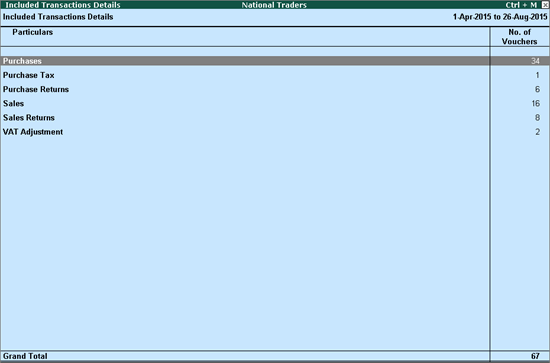Viewport: 550px width, 363px height.
Task: Click voucher count 8 for Sales Returns
Action: [x=537, y=118]
